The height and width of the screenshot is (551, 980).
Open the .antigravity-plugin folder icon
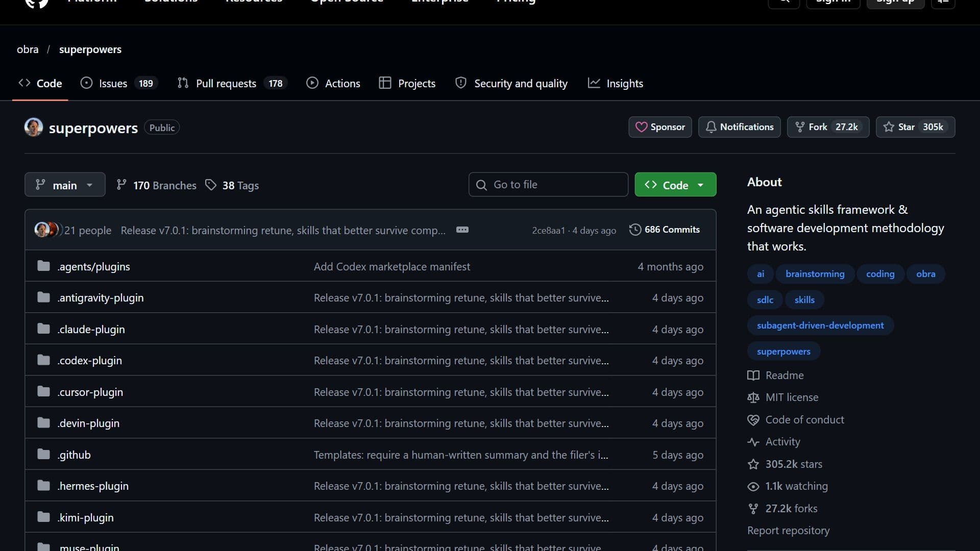click(44, 297)
